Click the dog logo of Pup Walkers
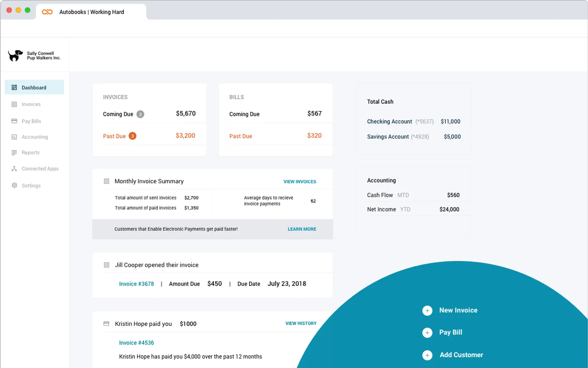 click(x=15, y=56)
